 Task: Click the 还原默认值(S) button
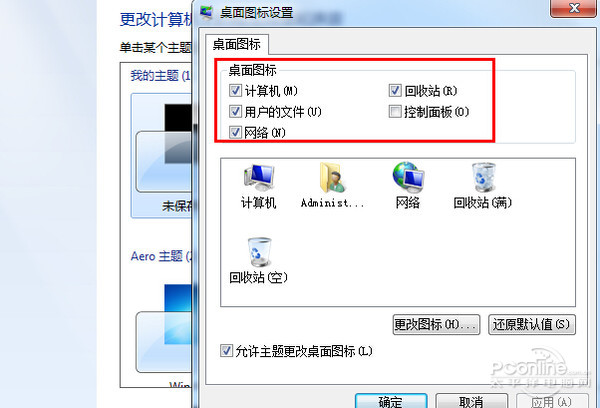(532, 325)
